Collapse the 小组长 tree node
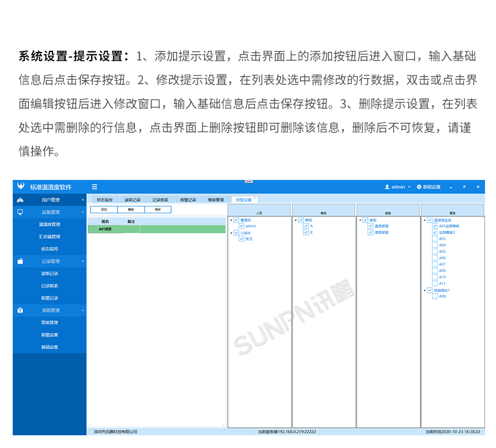This screenshot has height=448, width=496. click(231, 233)
